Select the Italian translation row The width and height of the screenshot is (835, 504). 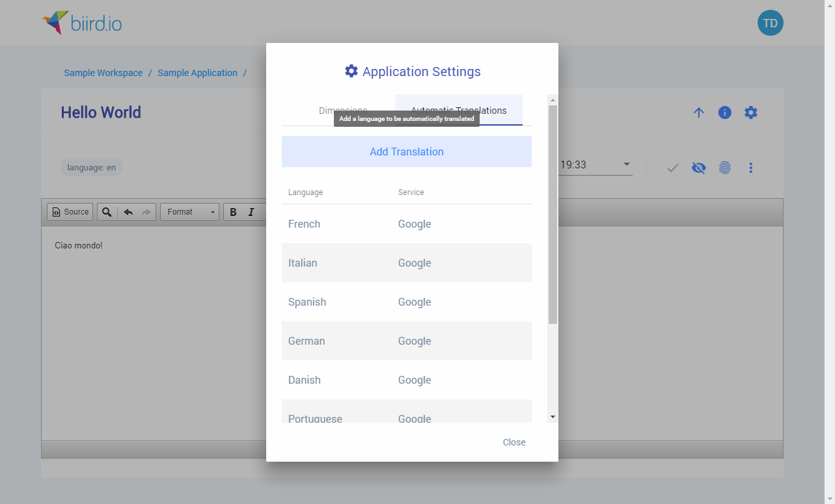407,263
